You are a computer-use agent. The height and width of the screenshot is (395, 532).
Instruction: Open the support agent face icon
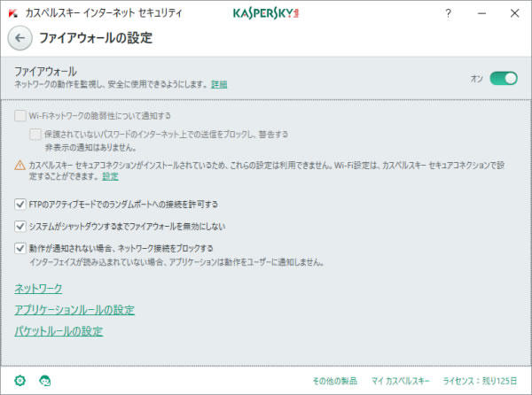click(45, 381)
